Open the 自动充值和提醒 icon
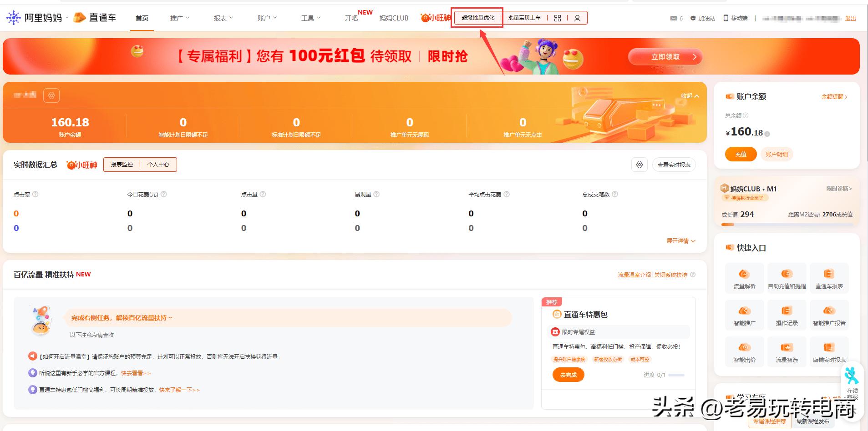 (x=787, y=275)
